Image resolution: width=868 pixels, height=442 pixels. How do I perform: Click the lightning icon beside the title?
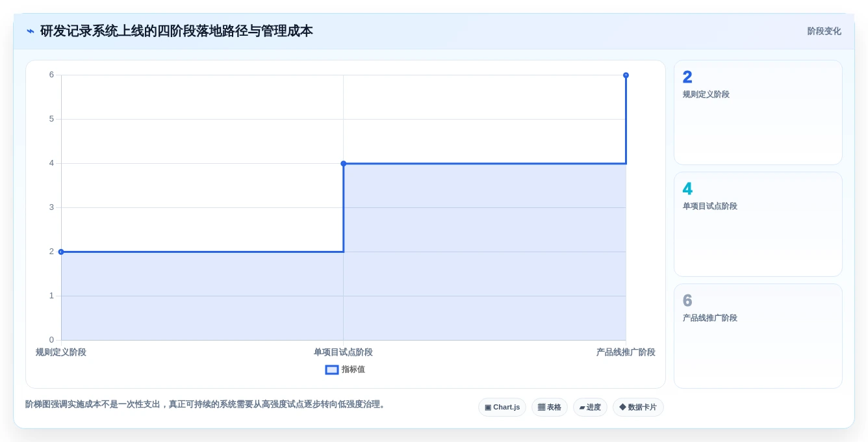click(31, 31)
